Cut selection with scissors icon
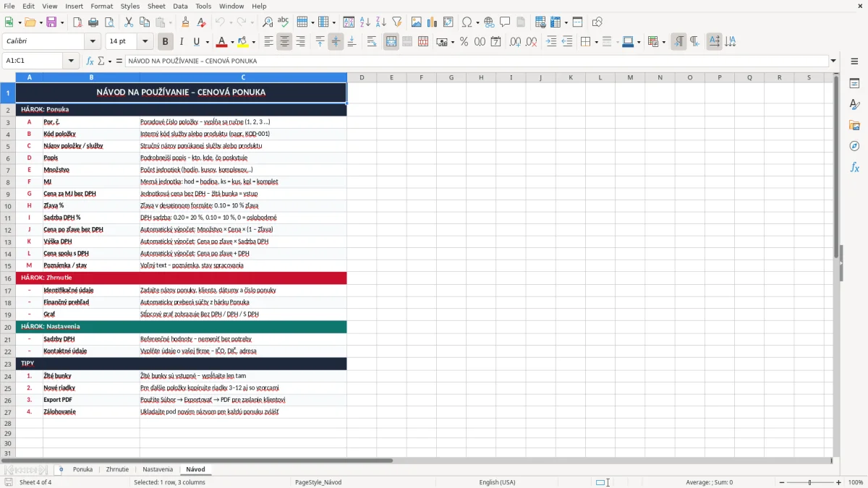The image size is (868, 488). click(128, 22)
